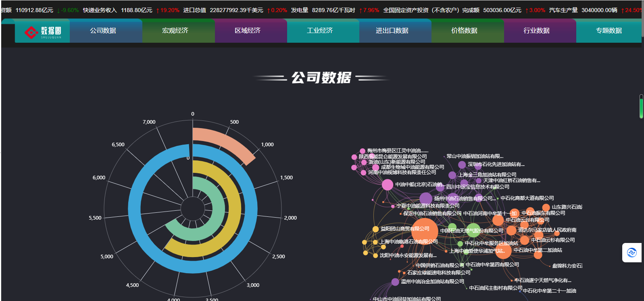Click the 保定中油石油销售有限公司 label
The image size is (644, 301).
(432, 214)
